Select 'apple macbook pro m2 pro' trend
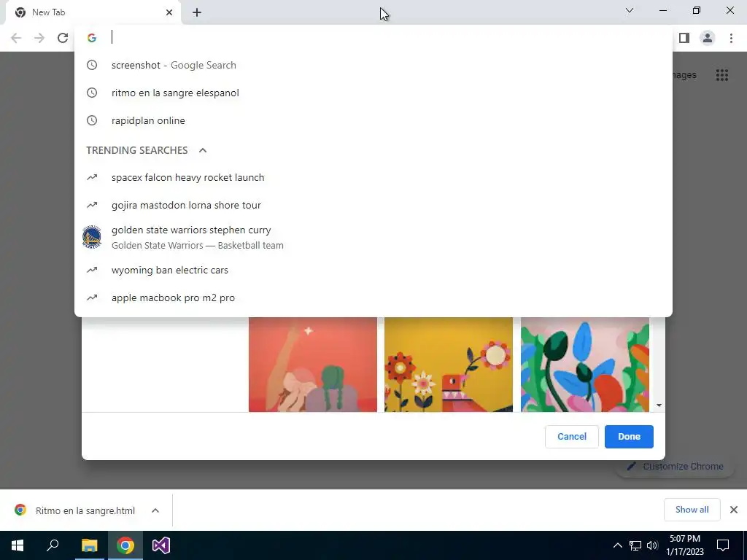Viewport: 747px width, 560px height. click(x=373, y=297)
